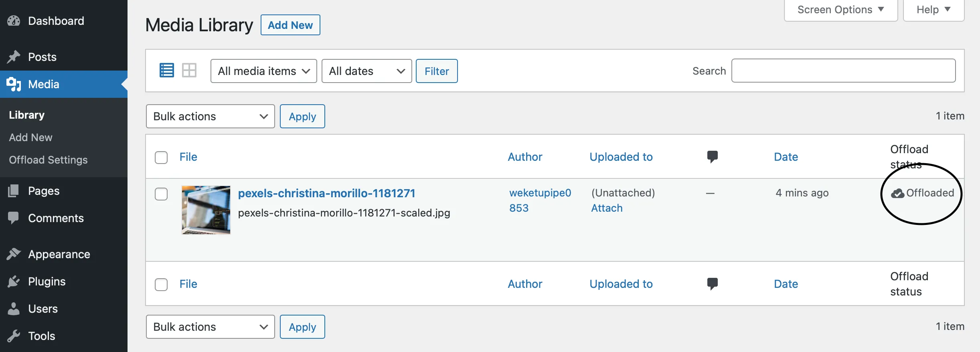This screenshot has width=980, height=352.
Task: Click the Posts pushpin icon
Action: (14, 57)
